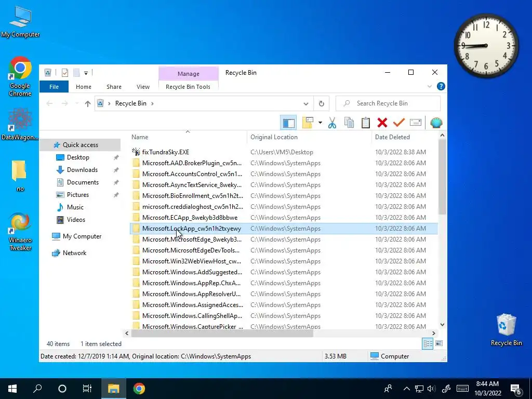Click the Recycle Bin breadcrumb chevron
Viewport: 532px width, 399px height.
tap(152, 103)
